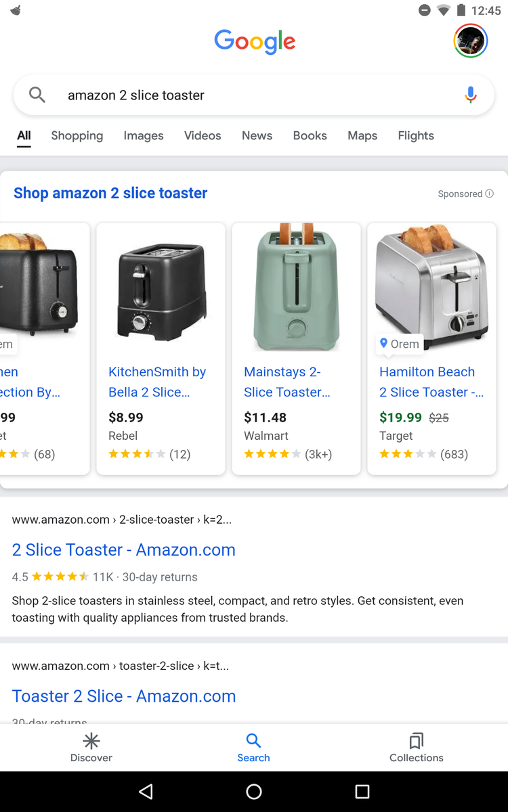Open Collections in bottom navigation
Viewport: 508px width, 812px height.
417,748
